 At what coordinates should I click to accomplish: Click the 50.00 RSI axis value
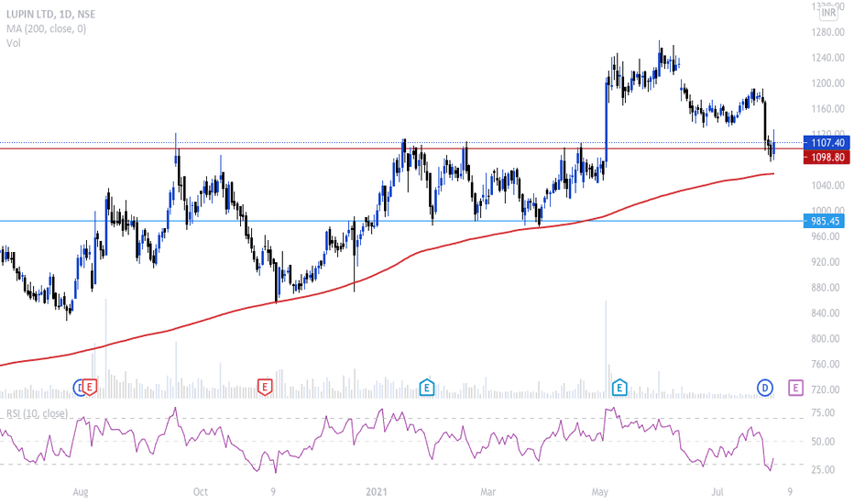pyautogui.click(x=823, y=442)
